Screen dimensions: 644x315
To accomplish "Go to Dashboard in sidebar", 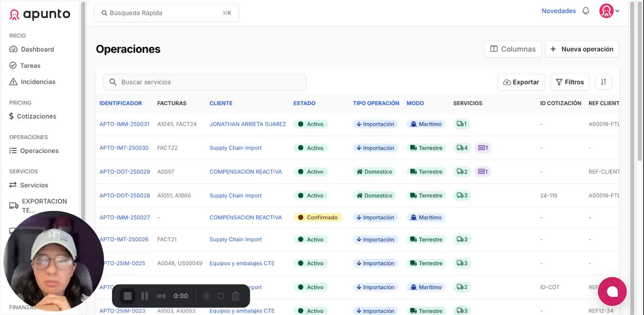I will coord(37,49).
